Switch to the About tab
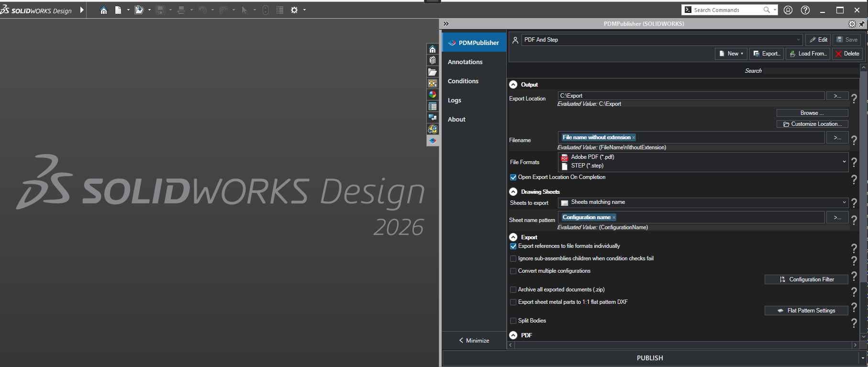The image size is (868, 367). coord(474,119)
